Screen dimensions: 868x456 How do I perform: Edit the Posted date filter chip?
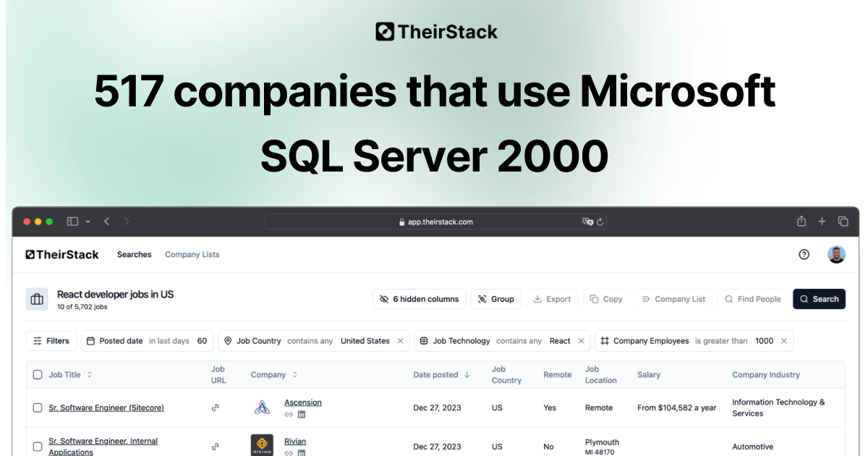(148, 341)
